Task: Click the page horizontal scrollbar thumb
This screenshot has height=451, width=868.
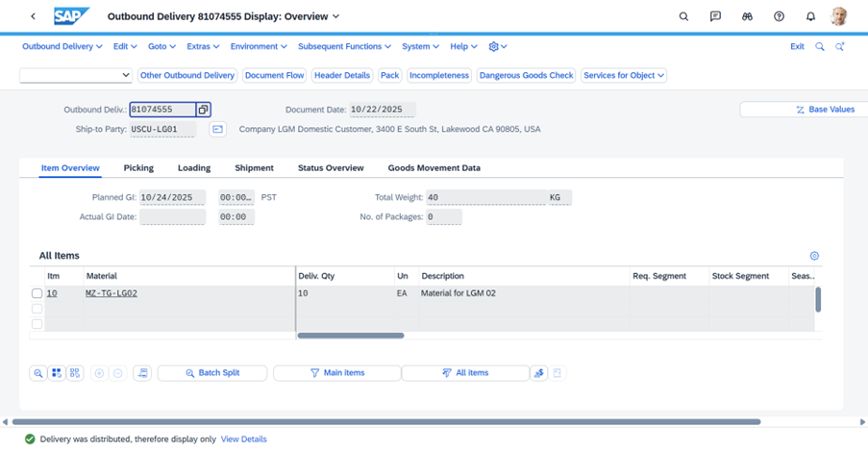Action: pyautogui.click(x=386, y=421)
